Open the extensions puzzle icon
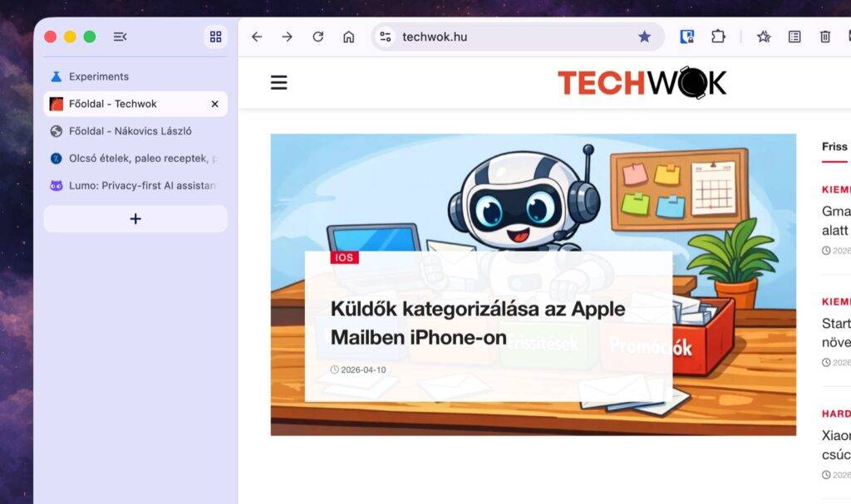The height and width of the screenshot is (504, 851). tap(718, 37)
